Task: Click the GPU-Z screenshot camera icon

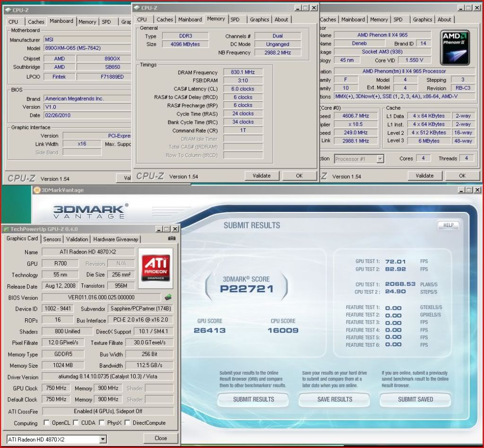Action: [172, 239]
